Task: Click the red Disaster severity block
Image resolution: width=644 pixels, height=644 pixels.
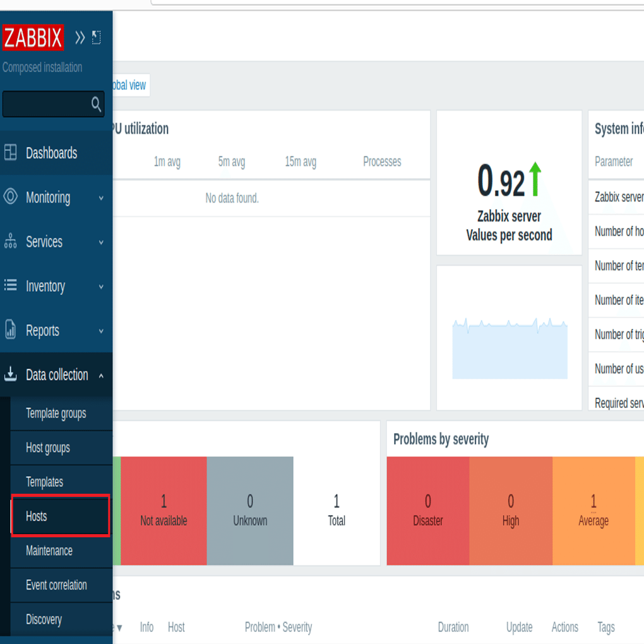Action: pos(427,510)
